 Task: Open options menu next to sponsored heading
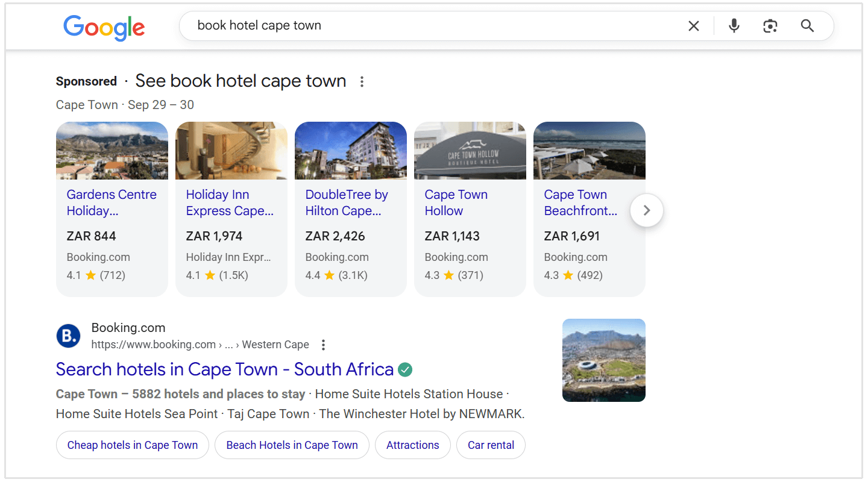(361, 81)
